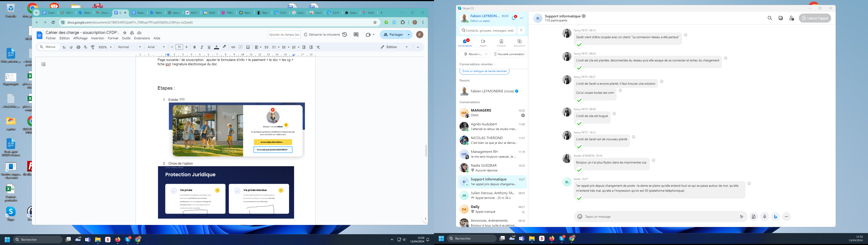Switch to Skype Appels tab
Image resolution: width=868 pixels, height=245 pixels.
pos(483,43)
